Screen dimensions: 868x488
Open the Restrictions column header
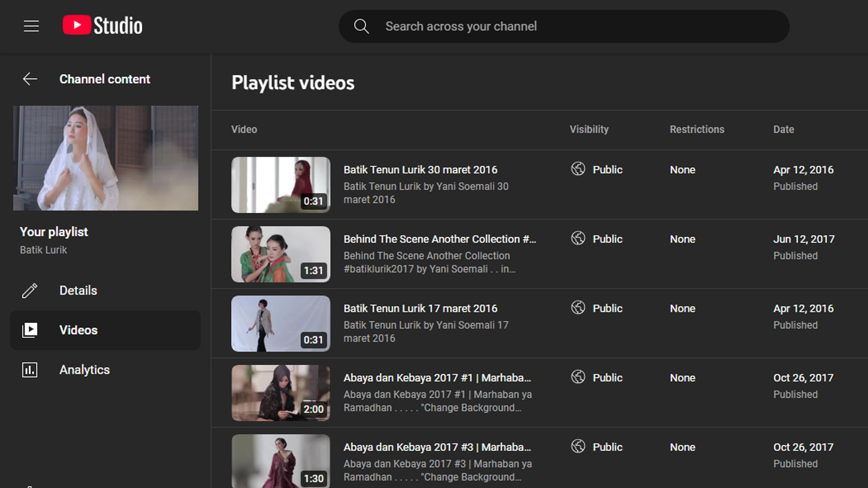697,129
